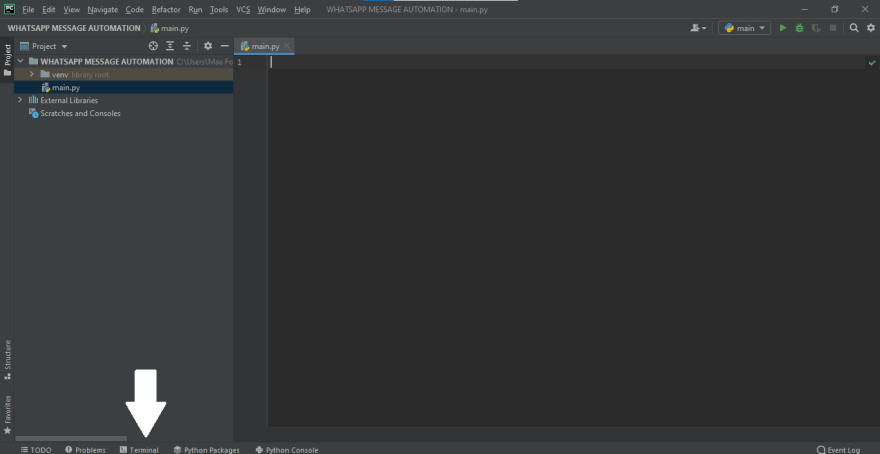Run the program with green play icon
Image resolution: width=880 pixels, height=454 pixels.
tap(783, 28)
